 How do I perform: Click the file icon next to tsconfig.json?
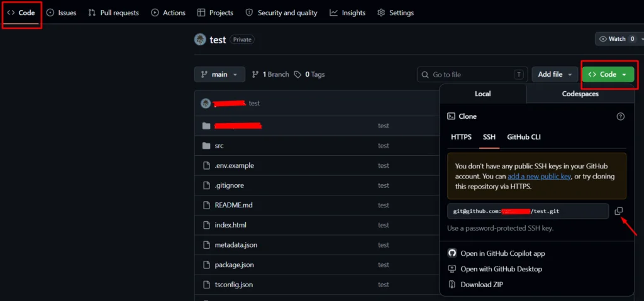click(206, 285)
